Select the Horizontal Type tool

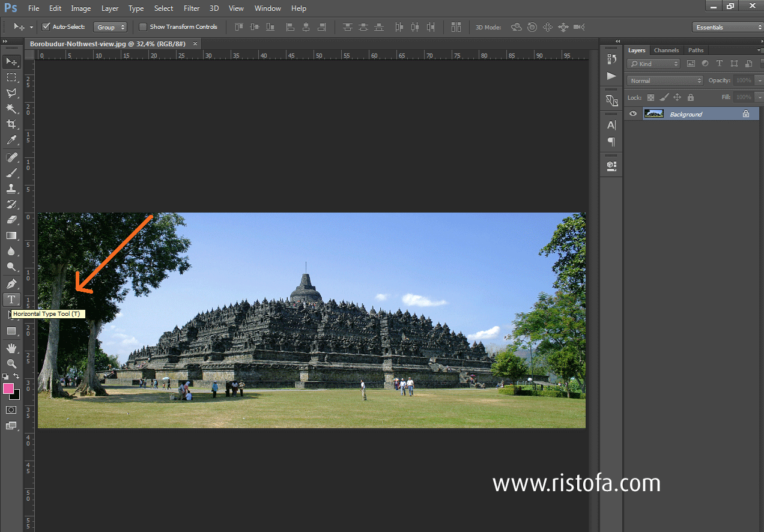[x=11, y=299]
